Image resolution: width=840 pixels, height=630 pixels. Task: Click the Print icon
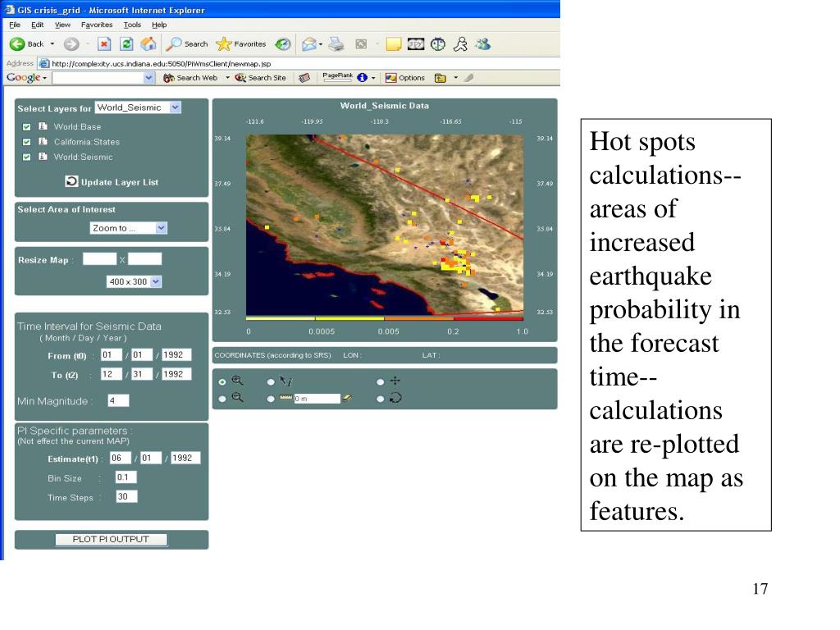click(x=336, y=44)
